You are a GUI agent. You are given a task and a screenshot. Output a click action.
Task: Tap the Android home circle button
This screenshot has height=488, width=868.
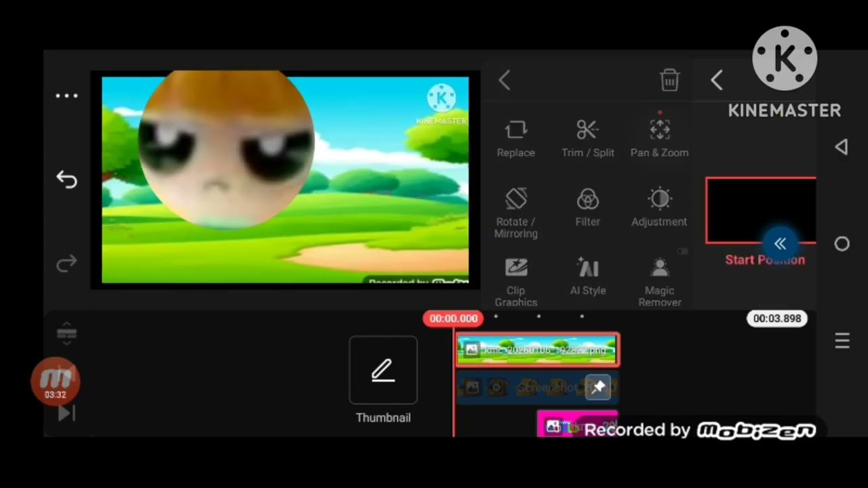842,244
